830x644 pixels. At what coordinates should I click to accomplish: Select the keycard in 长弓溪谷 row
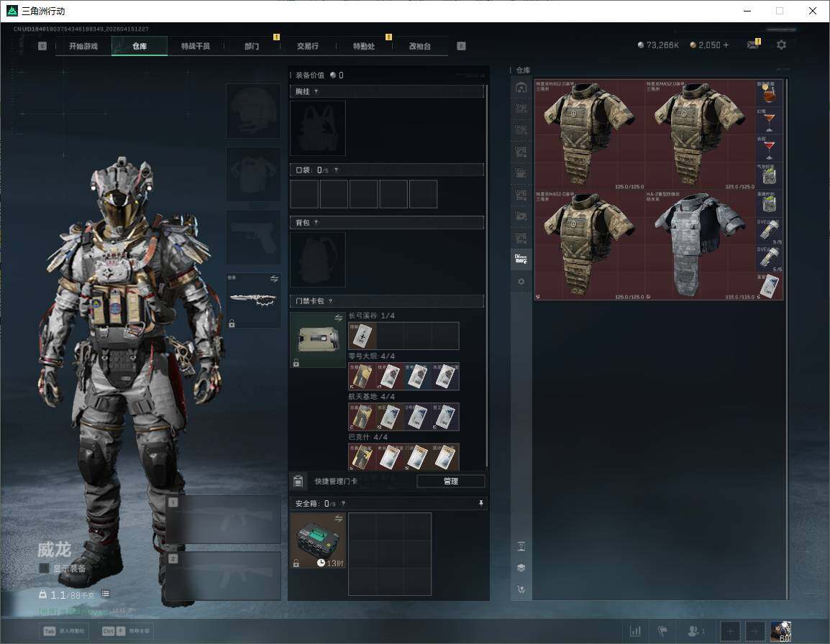click(362, 336)
